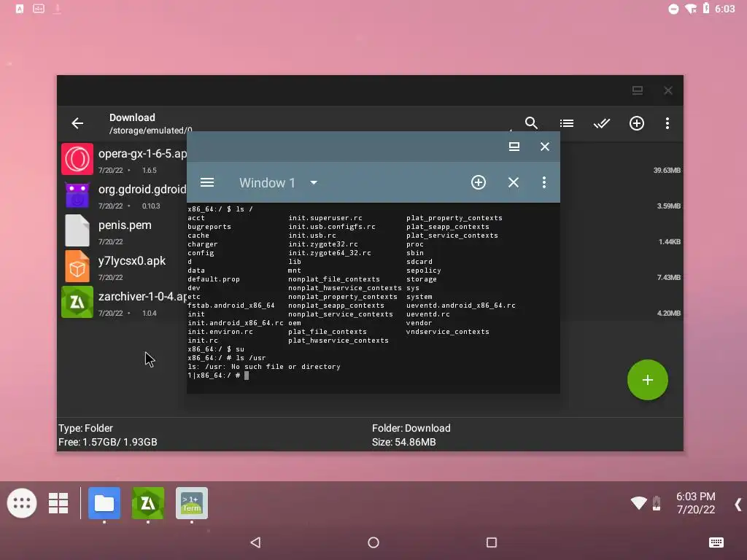Click 39.63MB size of opera file

[667, 171]
